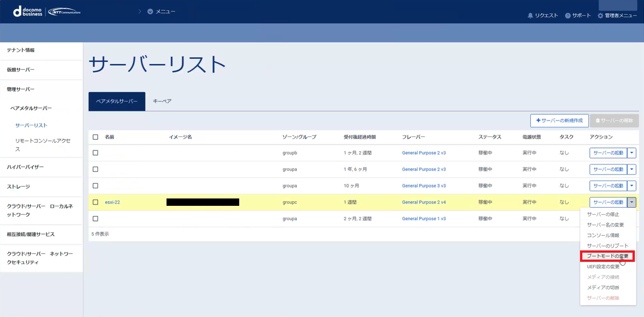Expand action dropdown arrow for groupb row

click(632, 153)
